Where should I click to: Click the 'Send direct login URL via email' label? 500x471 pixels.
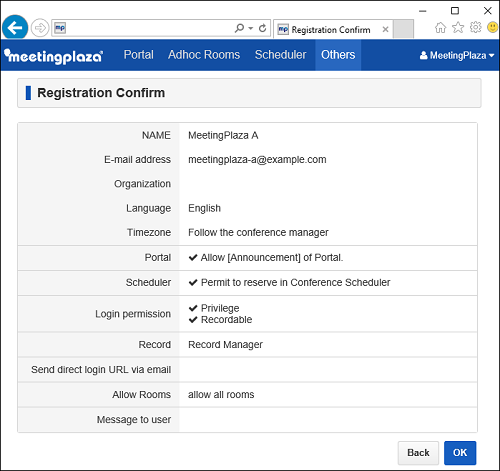click(x=101, y=370)
